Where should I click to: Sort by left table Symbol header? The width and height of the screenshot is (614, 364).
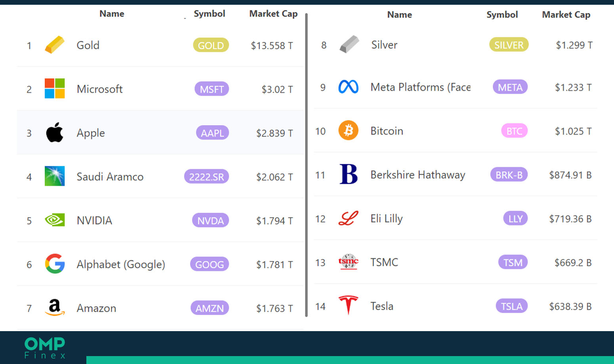(209, 13)
